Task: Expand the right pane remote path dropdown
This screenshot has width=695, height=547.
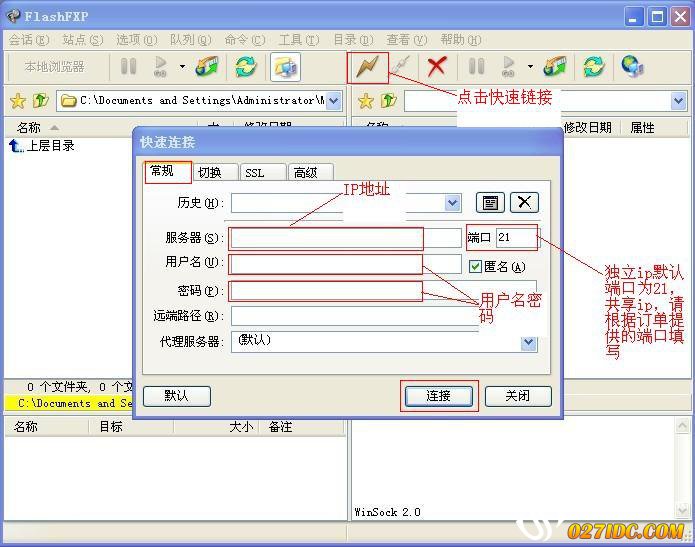Action: coord(678,101)
